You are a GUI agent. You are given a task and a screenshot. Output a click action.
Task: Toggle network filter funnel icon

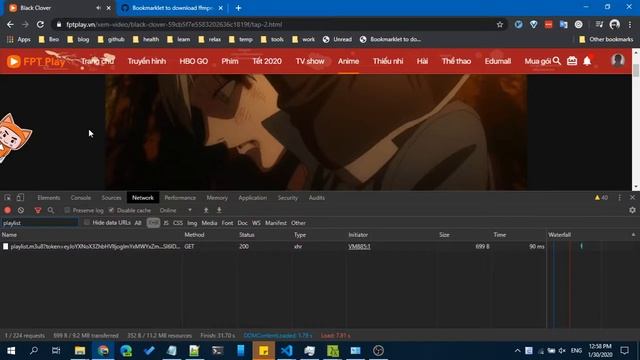[38, 210]
